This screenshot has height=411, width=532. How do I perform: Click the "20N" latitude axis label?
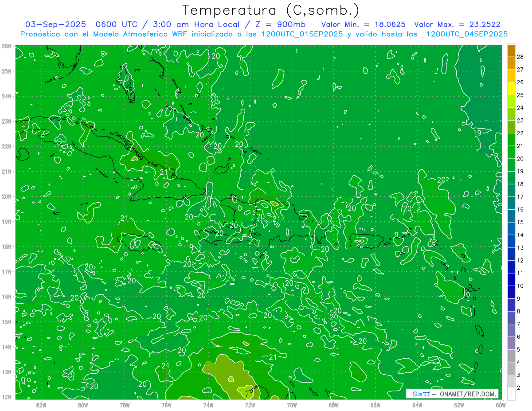(7, 196)
